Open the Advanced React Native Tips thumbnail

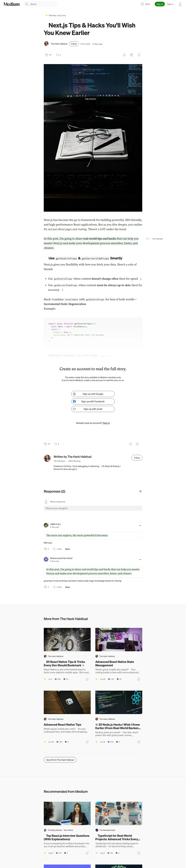pos(67,702)
